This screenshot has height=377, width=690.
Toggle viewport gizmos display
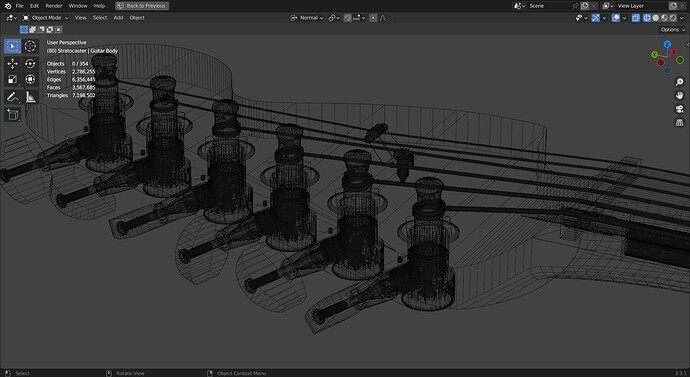pos(595,18)
